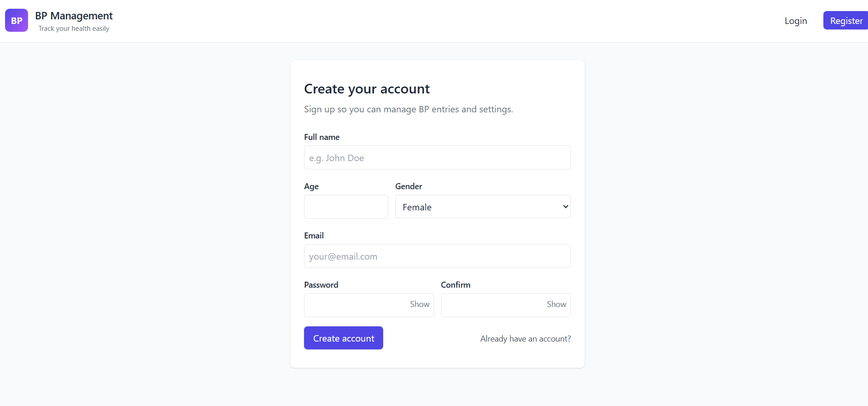Expand the Gender dropdown showing Female

[x=483, y=207]
